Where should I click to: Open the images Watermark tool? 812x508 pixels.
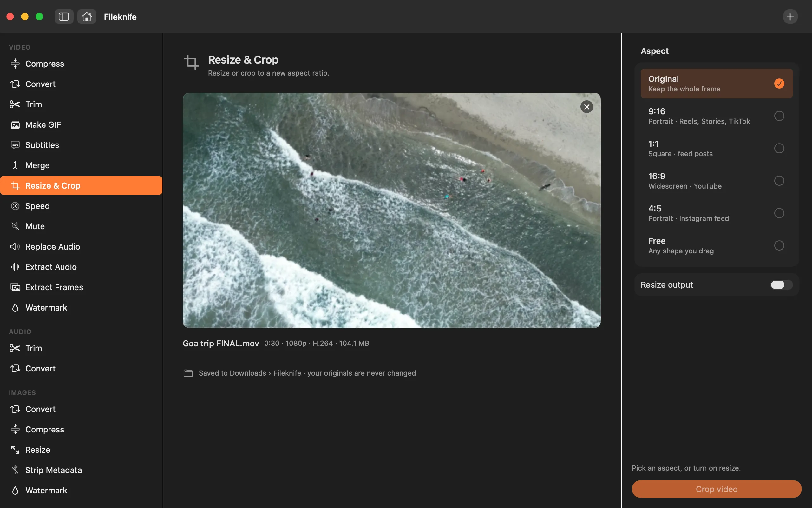[81, 490]
